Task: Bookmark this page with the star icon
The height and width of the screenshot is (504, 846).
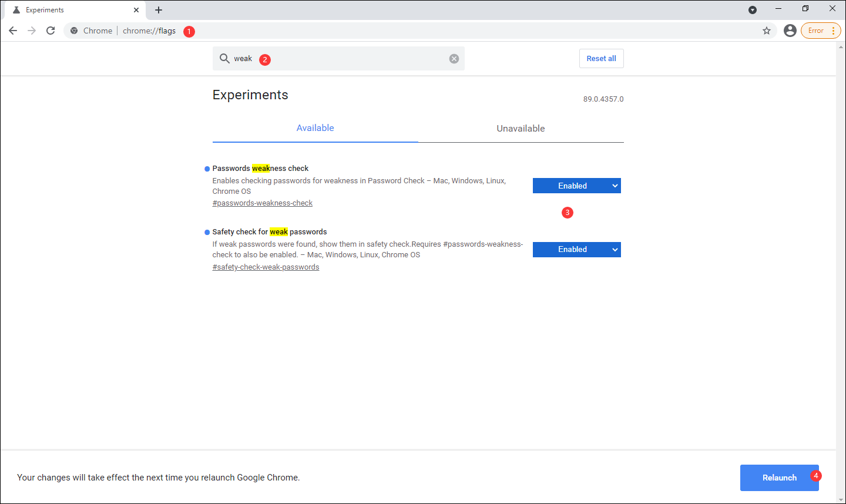Action: [x=766, y=30]
